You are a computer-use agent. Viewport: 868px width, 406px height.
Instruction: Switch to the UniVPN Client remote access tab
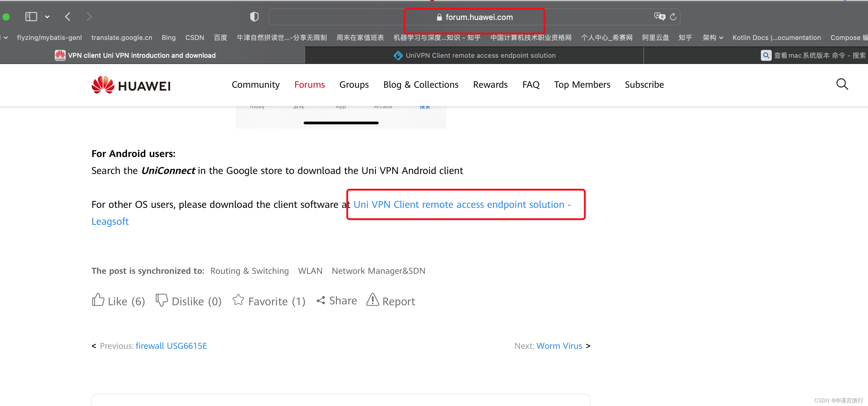click(474, 55)
